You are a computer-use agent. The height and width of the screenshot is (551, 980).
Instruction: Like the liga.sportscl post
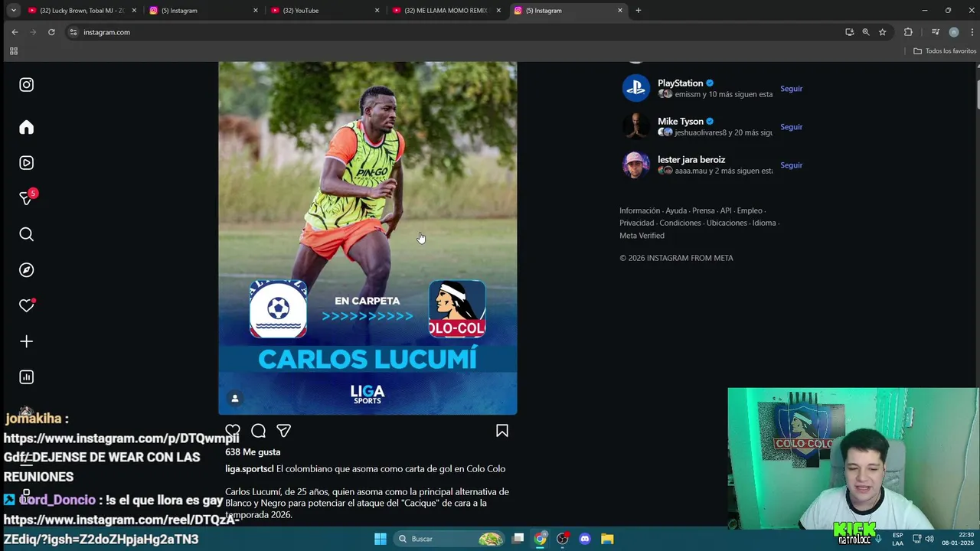(x=233, y=431)
